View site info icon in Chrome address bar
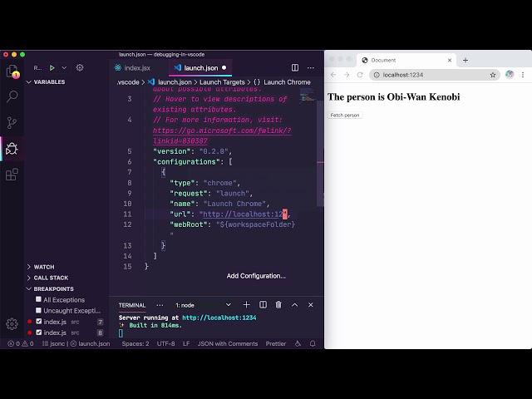Screen dimensions: 532x399 point(377,75)
